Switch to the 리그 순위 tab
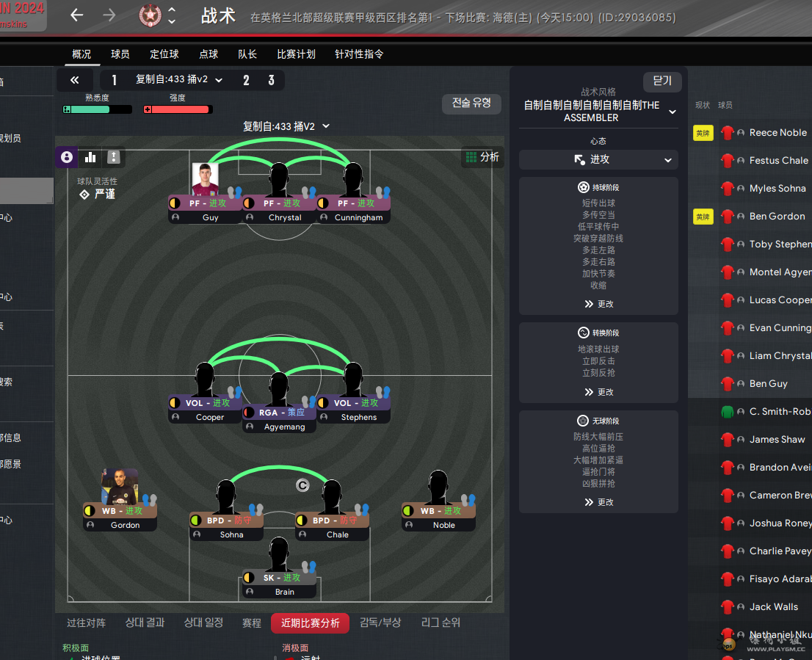This screenshot has height=660, width=812. point(441,623)
